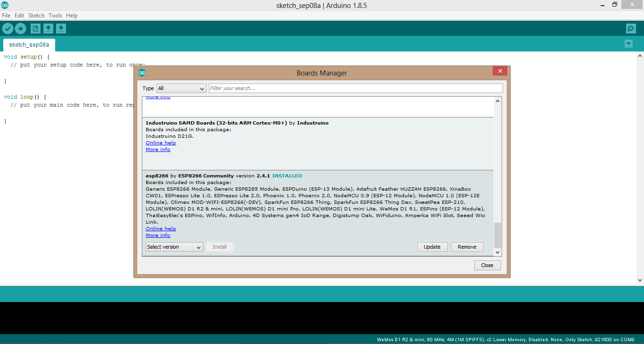The height and width of the screenshot is (344, 644).
Task: Close the Boards Manager dialog
Action: (487, 265)
